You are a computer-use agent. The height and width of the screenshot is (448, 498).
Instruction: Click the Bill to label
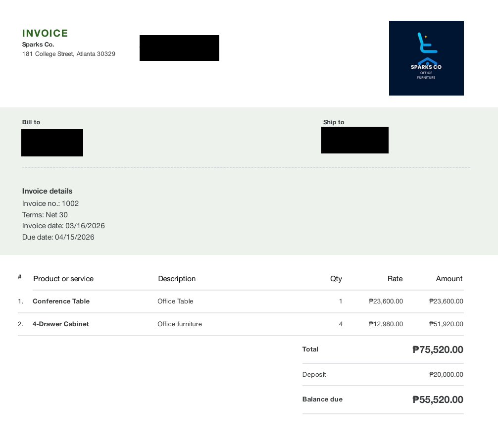(31, 122)
